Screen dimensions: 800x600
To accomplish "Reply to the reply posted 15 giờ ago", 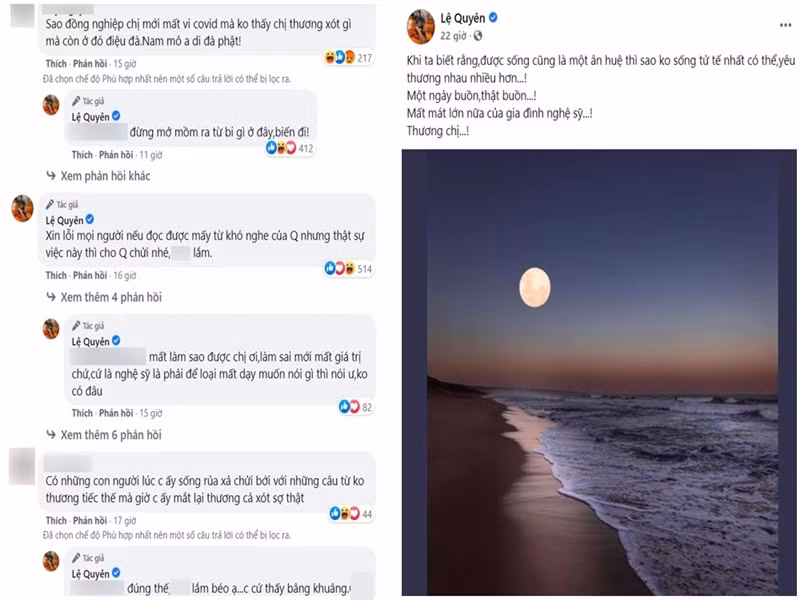I will point(116,413).
